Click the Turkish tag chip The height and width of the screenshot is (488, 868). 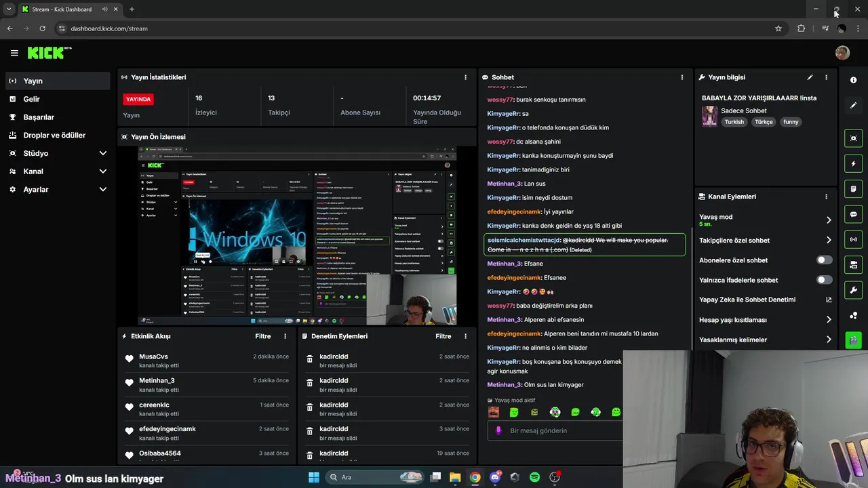pos(734,122)
